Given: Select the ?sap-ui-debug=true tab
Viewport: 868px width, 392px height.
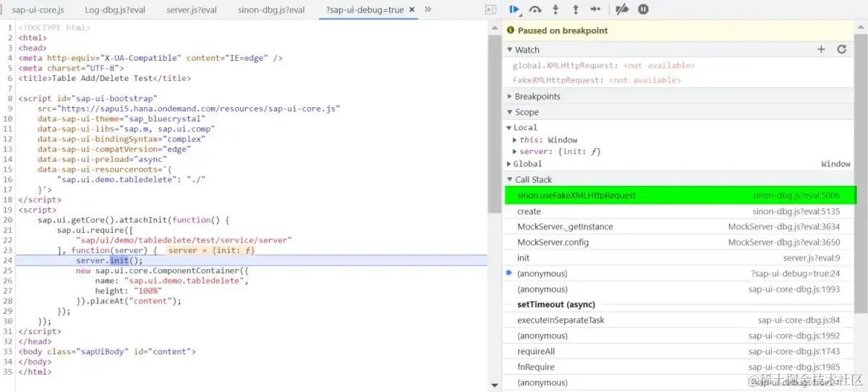Looking at the screenshot, I should click(x=365, y=10).
